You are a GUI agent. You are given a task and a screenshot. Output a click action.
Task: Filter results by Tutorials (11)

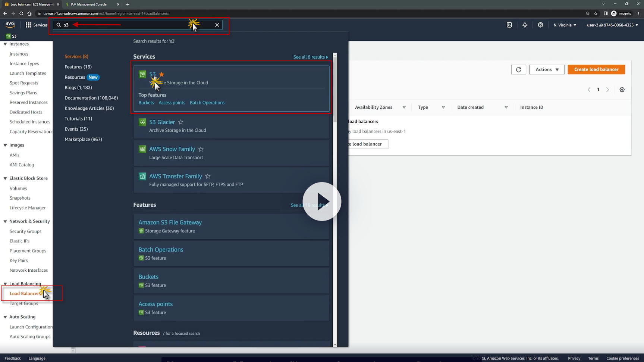[x=78, y=119]
